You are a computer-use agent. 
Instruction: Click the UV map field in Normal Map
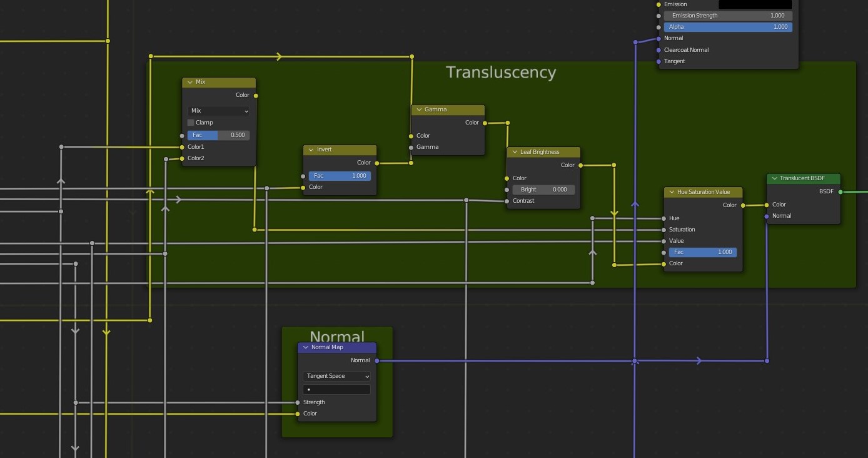tap(336, 389)
